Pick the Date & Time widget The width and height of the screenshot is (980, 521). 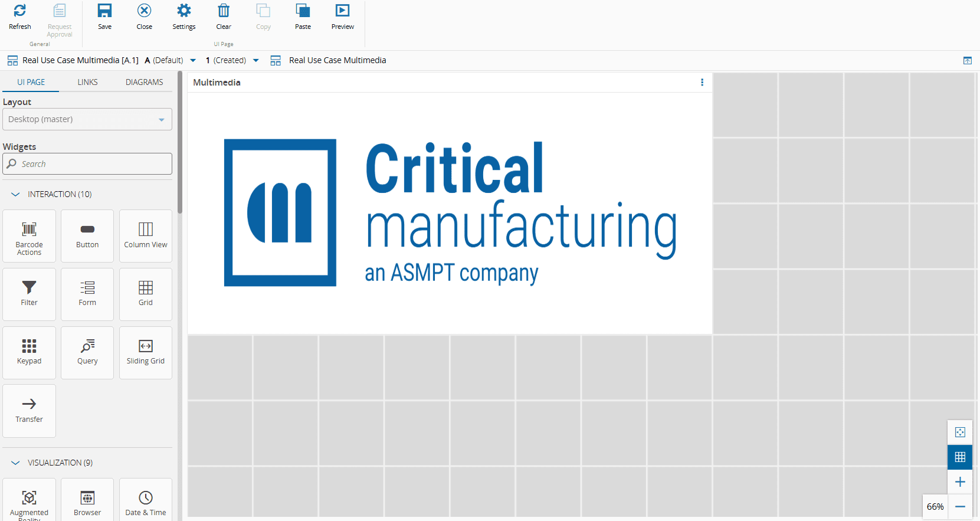coord(146,500)
